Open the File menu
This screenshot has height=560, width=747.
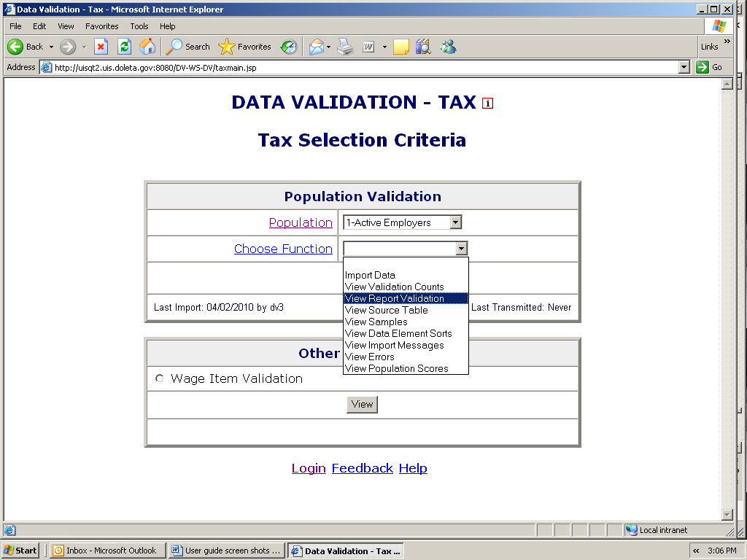tap(15, 26)
